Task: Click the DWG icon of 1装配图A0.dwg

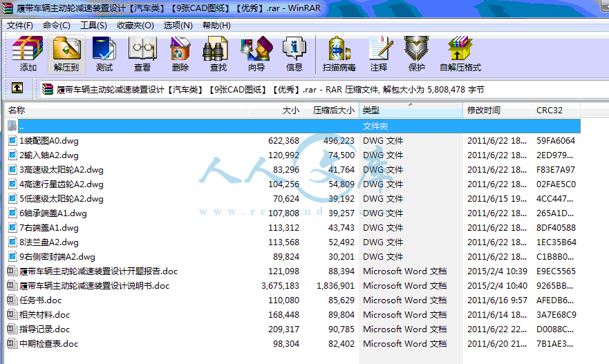Action: click(12, 140)
